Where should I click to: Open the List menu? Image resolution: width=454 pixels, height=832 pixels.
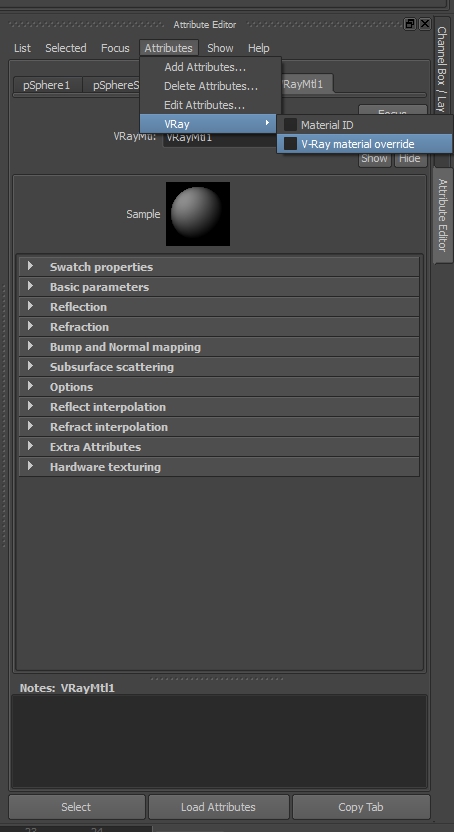click(x=22, y=48)
